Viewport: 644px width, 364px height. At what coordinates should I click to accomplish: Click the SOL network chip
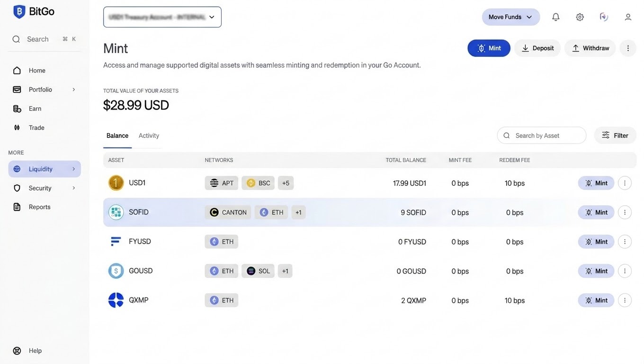click(x=258, y=271)
